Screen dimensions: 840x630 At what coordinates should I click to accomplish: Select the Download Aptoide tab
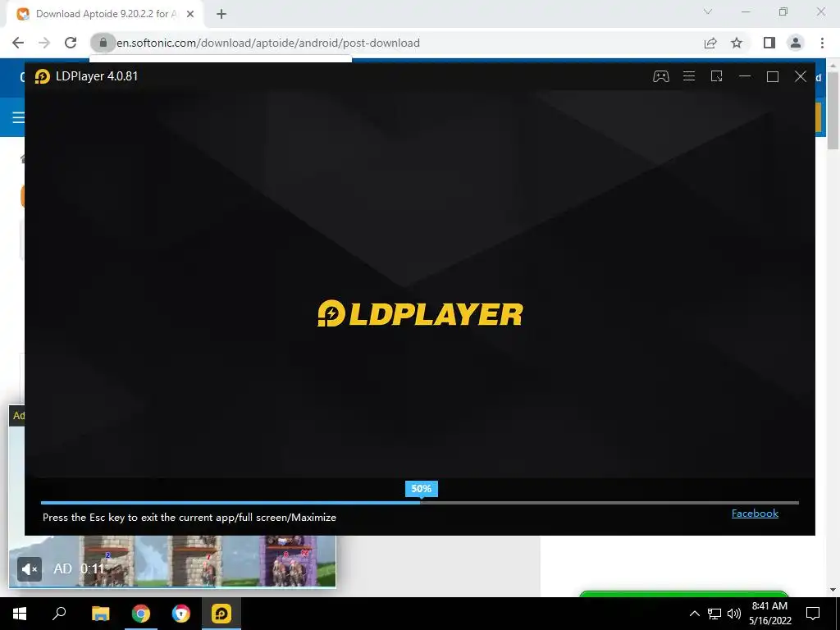[106, 14]
